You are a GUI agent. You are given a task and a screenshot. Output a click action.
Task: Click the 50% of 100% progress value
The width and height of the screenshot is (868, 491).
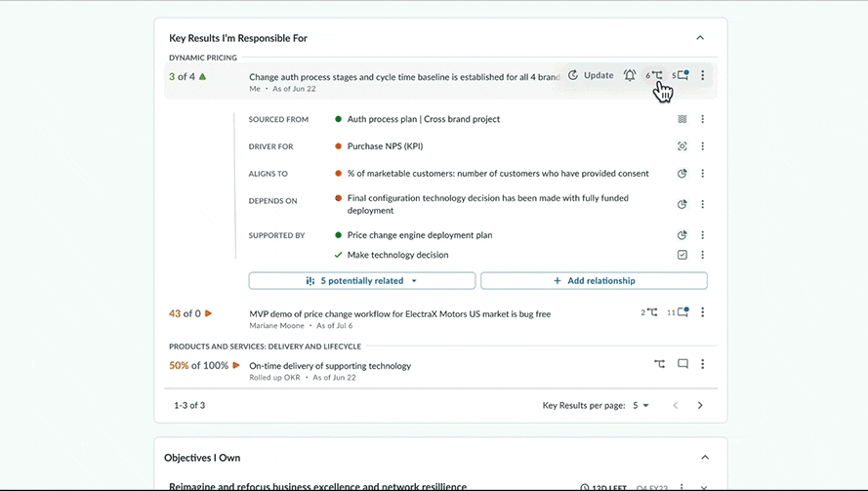[x=199, y=365]
